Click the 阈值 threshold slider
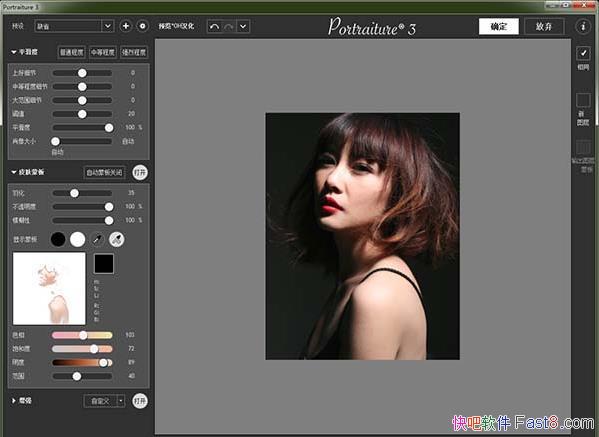Image resolution: width=599 pixels, height=437 pixels. tap(82, 114)
